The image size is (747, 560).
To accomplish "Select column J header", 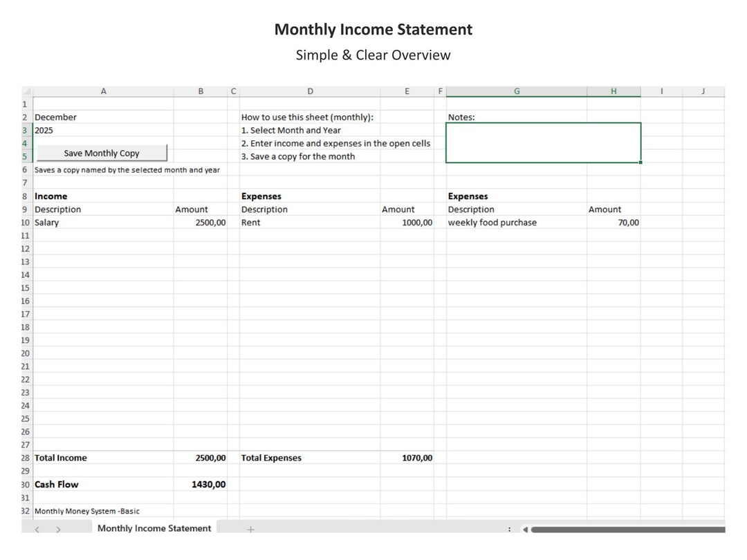I will 703,91.
